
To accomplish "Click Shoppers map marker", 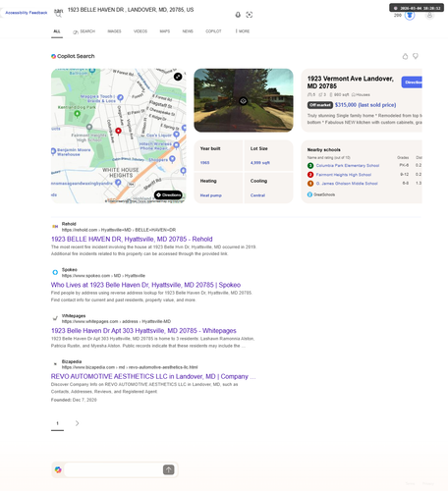I will 172,159.
